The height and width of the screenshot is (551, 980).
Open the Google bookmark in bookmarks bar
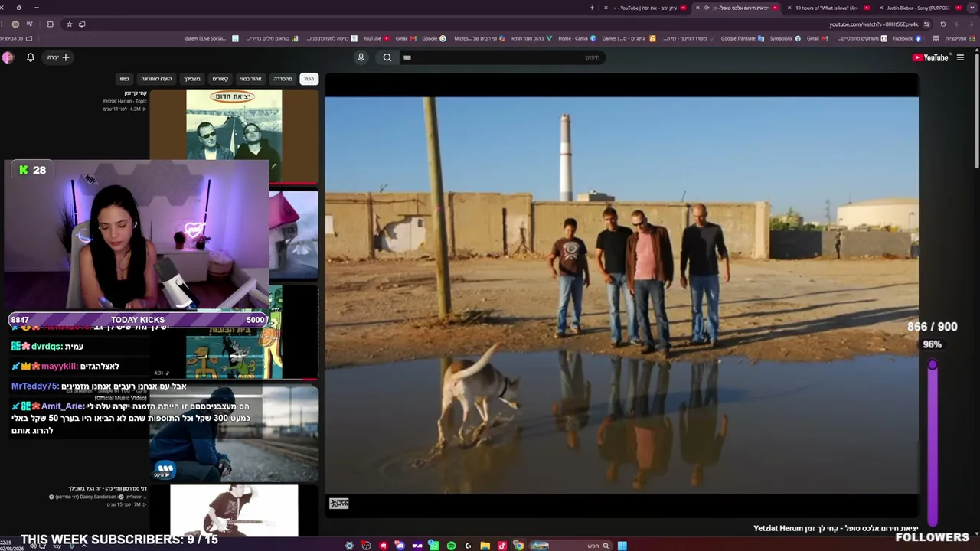coord(434,38)
